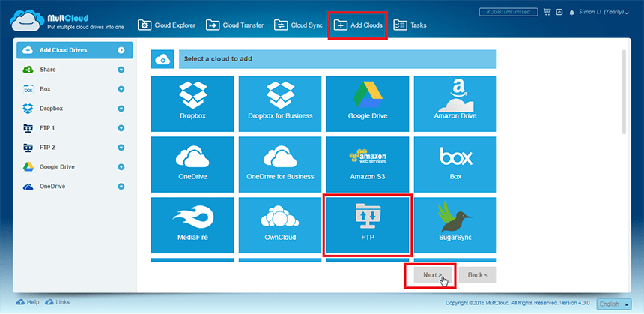This screenshot has height=314, width=644.
Task: Click the Next button
Action: click(433, 275)
